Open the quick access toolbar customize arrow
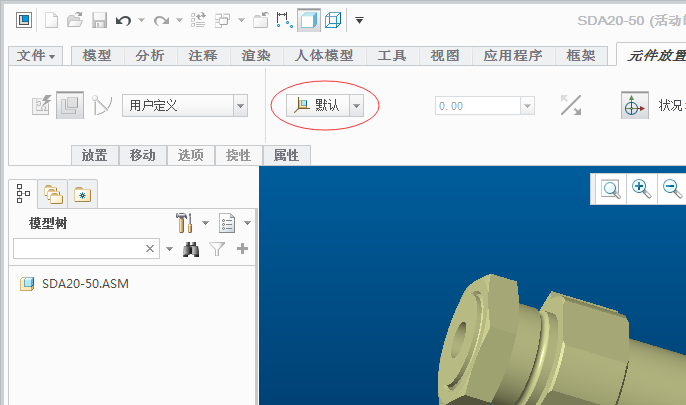The image size is (686, 405). [359, 20]
